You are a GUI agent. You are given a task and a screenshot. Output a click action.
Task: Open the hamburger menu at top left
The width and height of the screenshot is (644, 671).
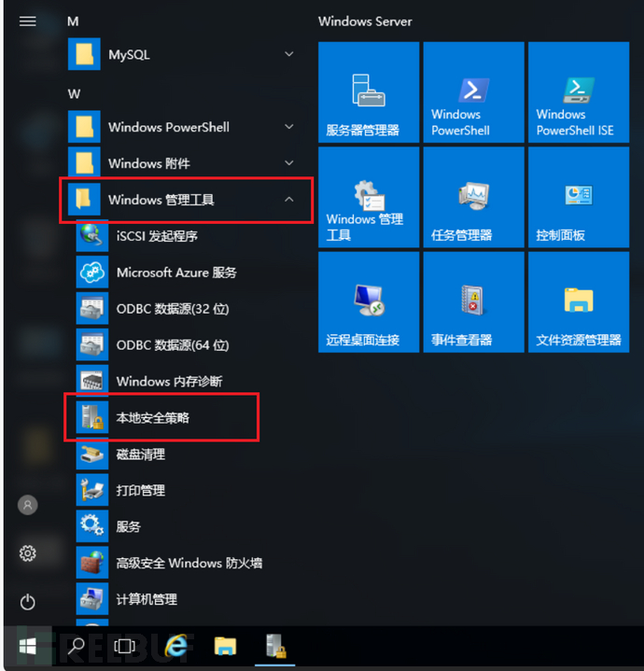27,21
